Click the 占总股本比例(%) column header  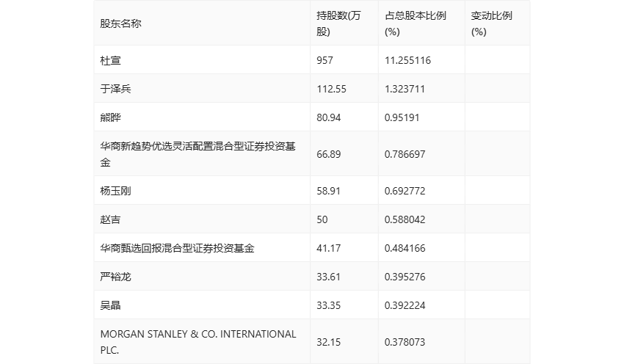click(416, 23)
